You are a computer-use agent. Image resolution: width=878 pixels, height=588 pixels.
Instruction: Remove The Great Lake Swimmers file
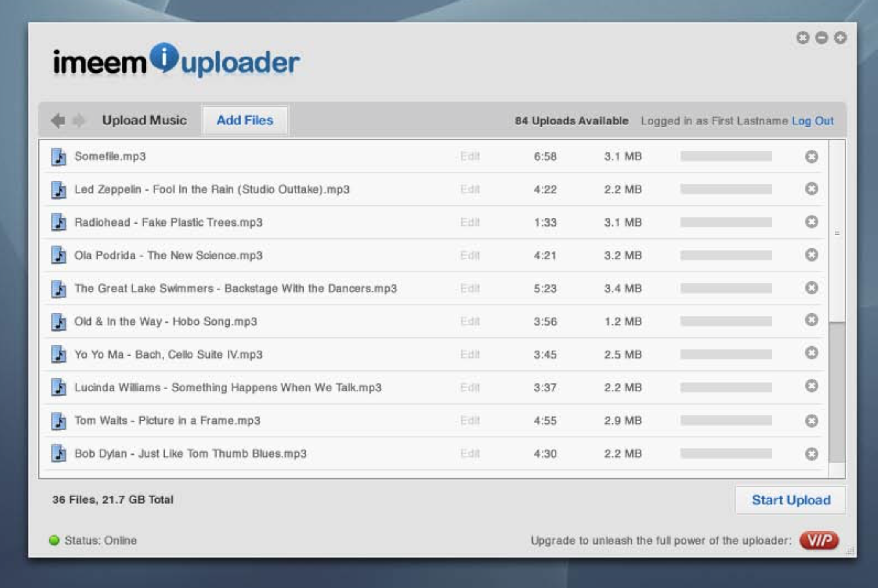pos(811,288)
